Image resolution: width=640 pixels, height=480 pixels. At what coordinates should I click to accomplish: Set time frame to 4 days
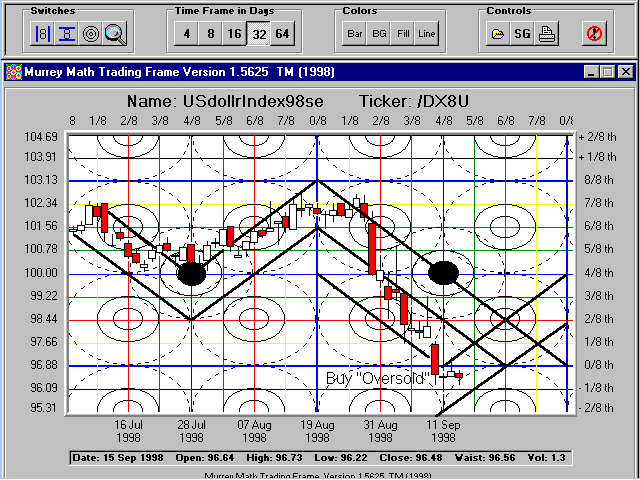click(x=185, y=33)
